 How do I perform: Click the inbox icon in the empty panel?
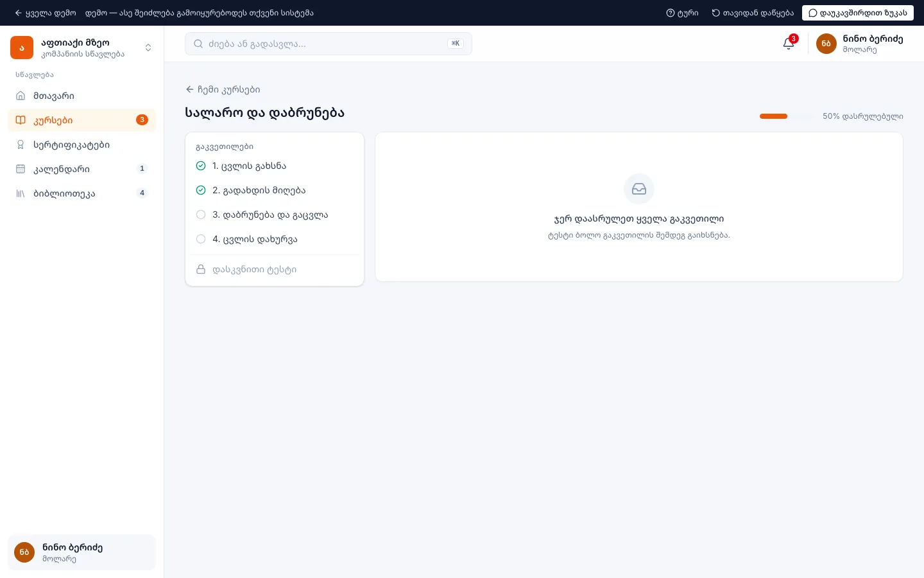click(x=639, y=189)
